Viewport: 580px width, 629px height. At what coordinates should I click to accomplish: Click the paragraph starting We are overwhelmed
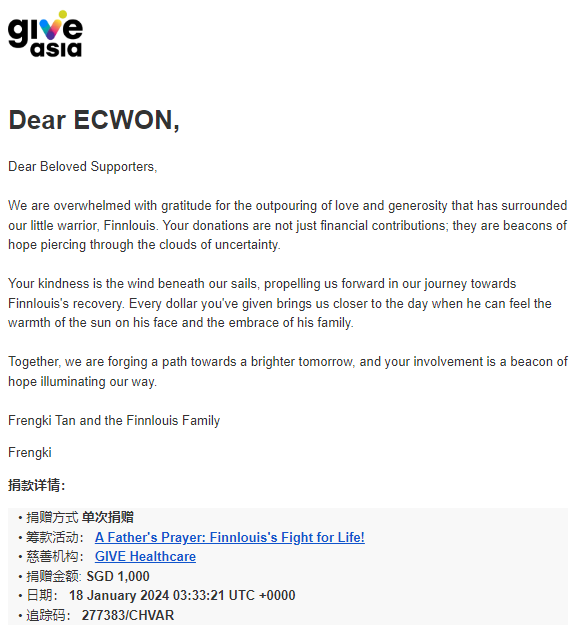point(288,225)
